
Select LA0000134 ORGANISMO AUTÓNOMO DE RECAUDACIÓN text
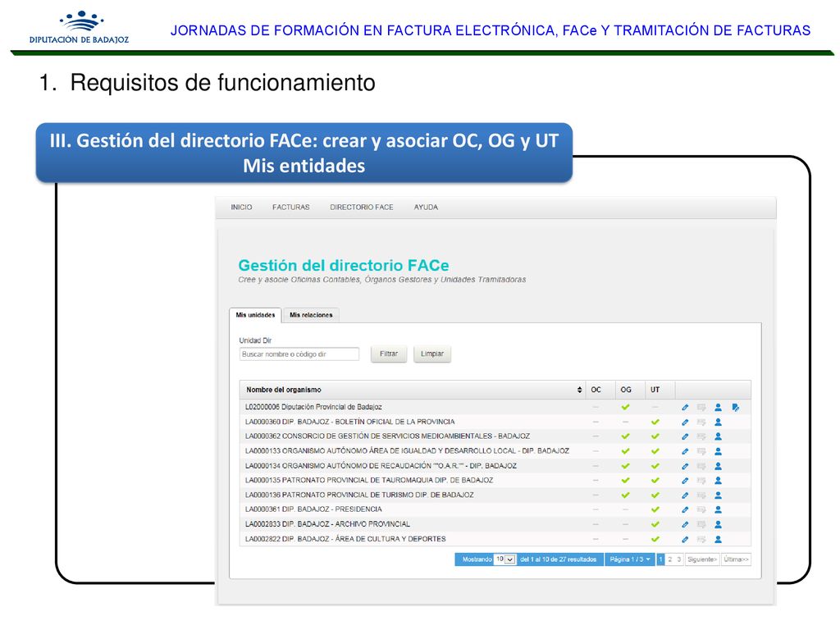tap(381, 466)
